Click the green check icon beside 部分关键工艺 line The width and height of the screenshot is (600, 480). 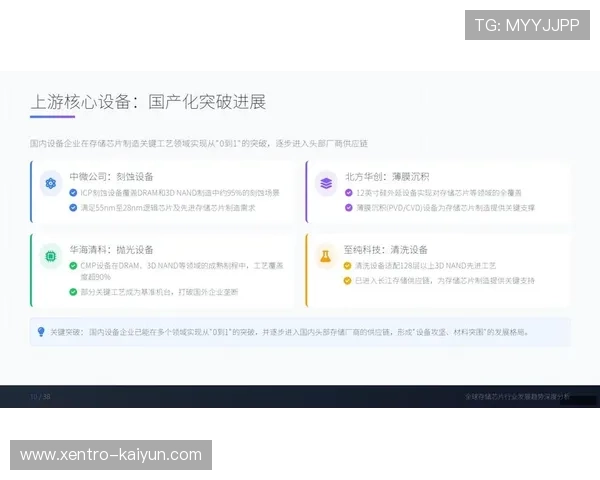(x=73, y=292)
